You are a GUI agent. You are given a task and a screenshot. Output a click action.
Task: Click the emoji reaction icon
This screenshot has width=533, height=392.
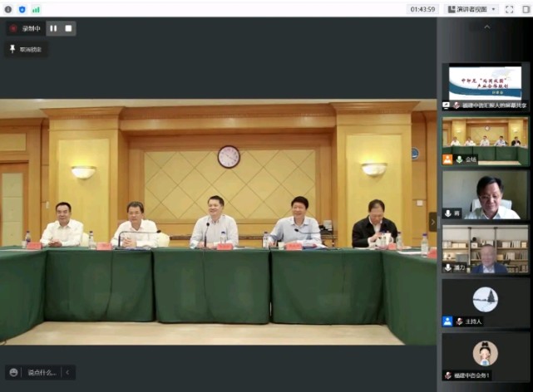pos(14,372)
